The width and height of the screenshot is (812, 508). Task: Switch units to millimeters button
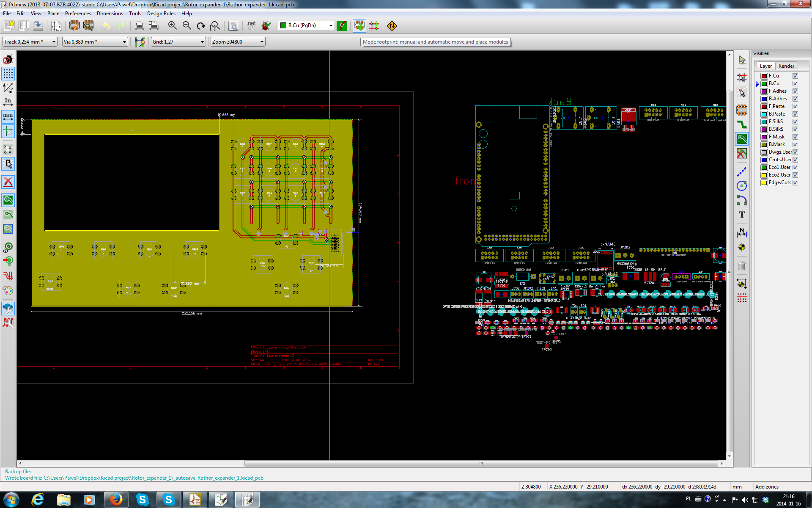point(8,116)
